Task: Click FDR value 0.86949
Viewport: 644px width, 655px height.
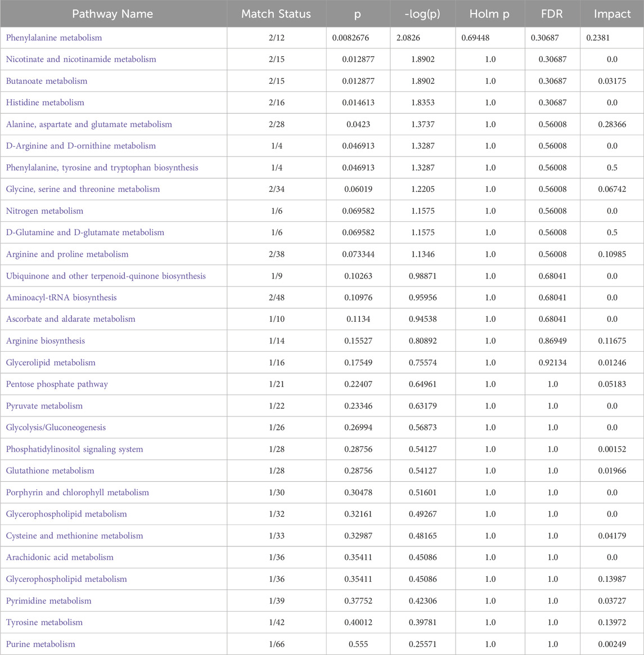Action: point(552,341)
